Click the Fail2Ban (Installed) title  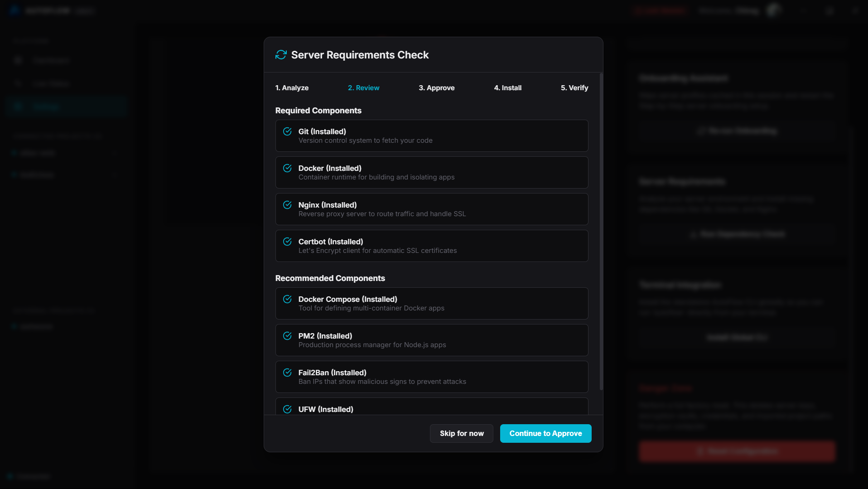[333, 373]
